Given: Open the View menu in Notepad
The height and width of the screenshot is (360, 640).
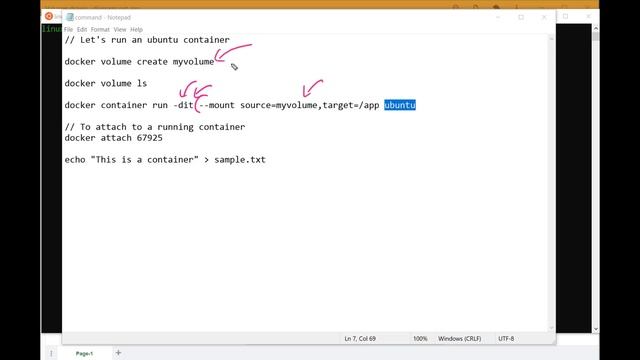Looking at the screenshot, I should [x=120, y=29].
